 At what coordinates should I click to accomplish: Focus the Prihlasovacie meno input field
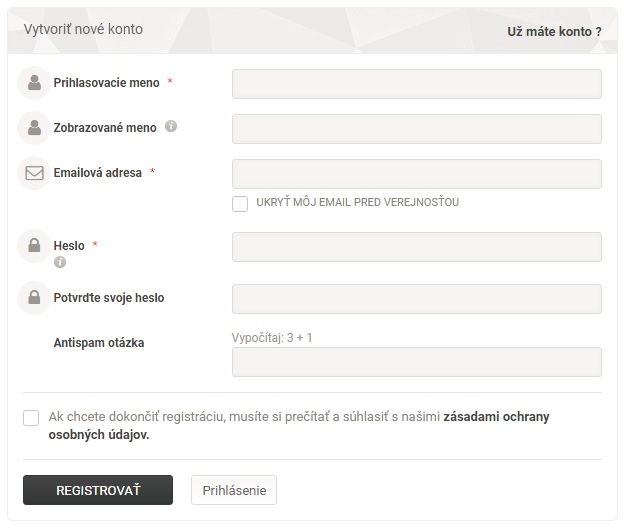pos(417,84)
